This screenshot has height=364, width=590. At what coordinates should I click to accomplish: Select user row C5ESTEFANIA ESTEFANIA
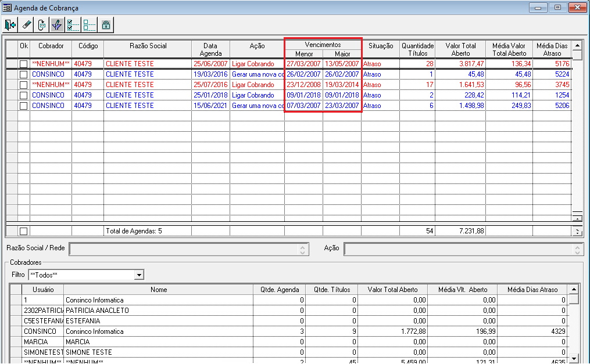289,321
